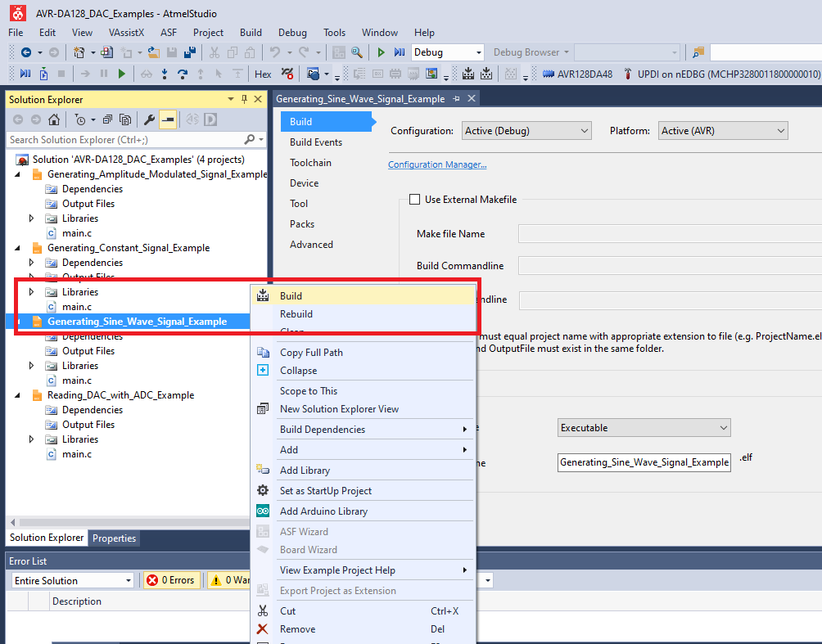Switch to the Toolchain settings page
The image size is (822, 644).
(310, 163)
